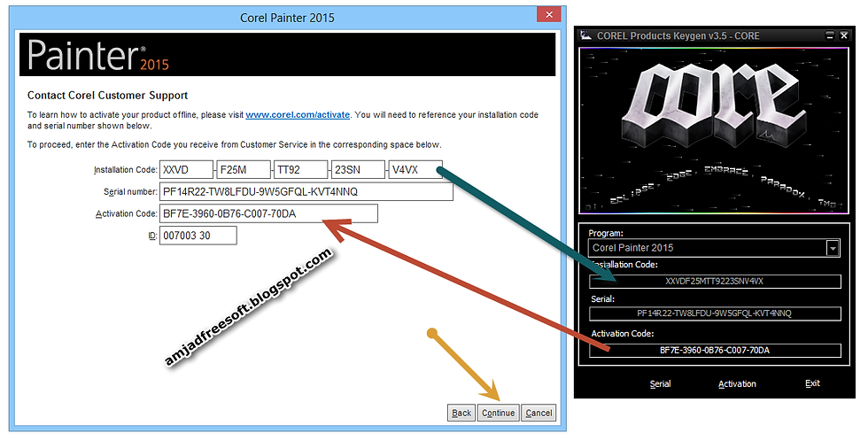Click the Serial button in the keygen
The height and width of the screenshot is (441, 868).
click(x=660, y=384)
